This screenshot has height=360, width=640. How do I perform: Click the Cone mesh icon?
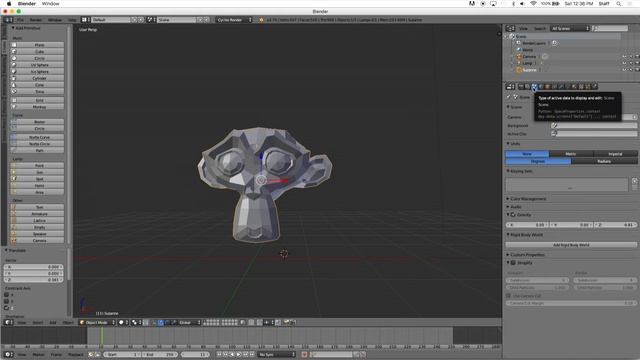pyautogui.click(x=14, y=85)
